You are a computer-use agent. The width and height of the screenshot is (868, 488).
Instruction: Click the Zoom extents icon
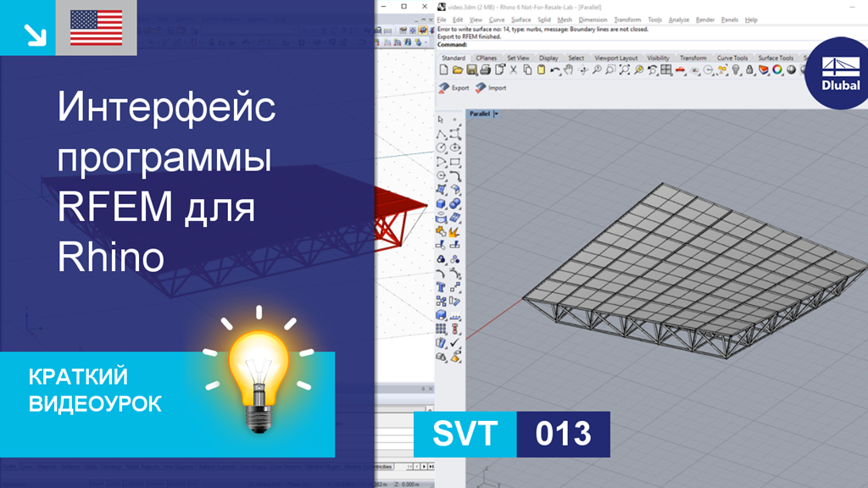[x=625, y=70]
